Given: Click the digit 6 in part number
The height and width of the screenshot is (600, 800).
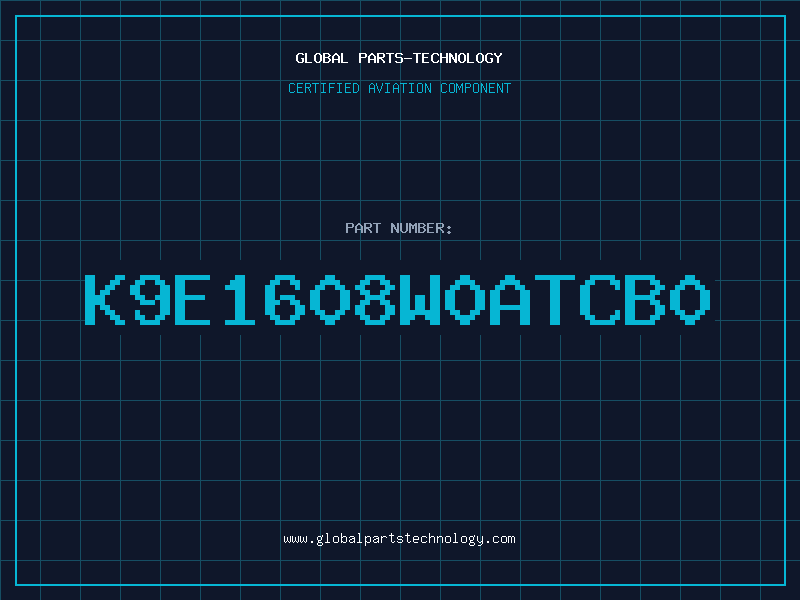Looking at the screenshot, I should [285, 299].
